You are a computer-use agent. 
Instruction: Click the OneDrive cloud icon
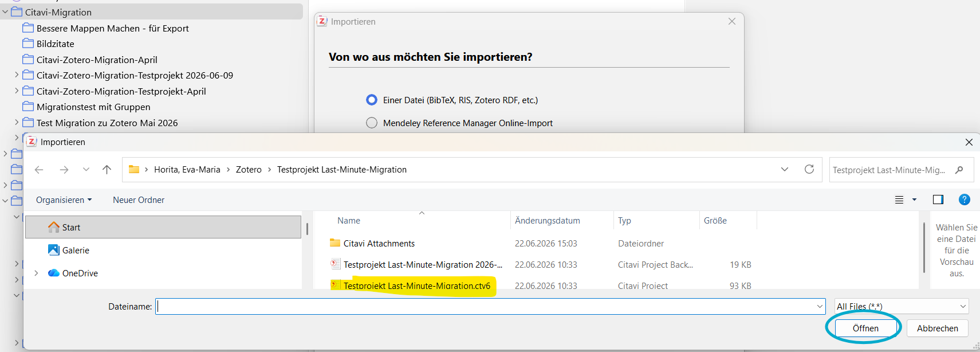(x=54, y=273)
